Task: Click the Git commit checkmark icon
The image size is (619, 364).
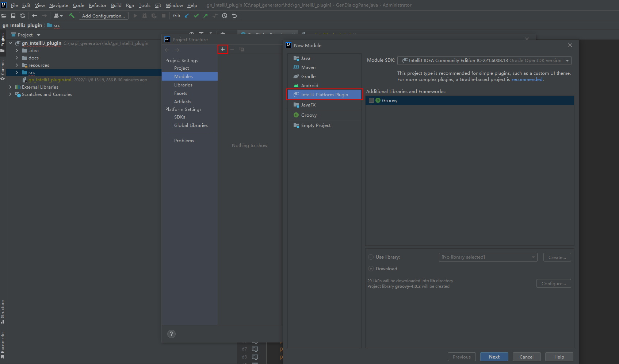Action: (x=196, y=16)
